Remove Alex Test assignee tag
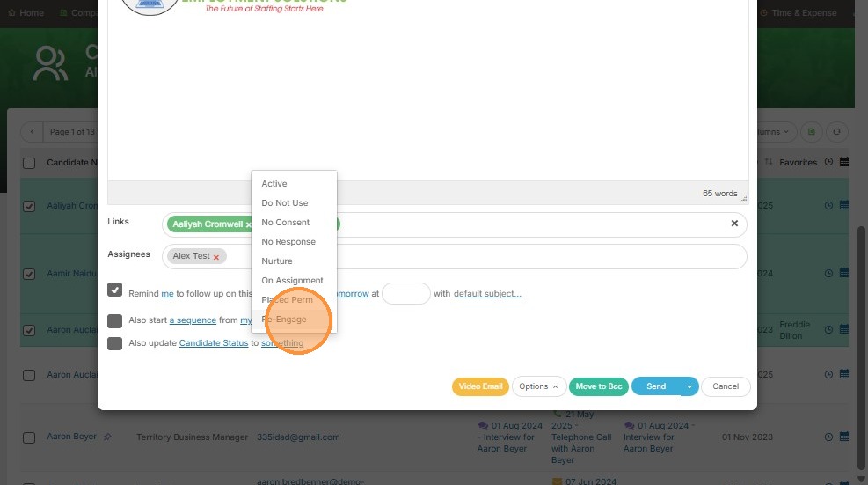The image size is (868, 485). pyautogui.click(x=215, y=257)
